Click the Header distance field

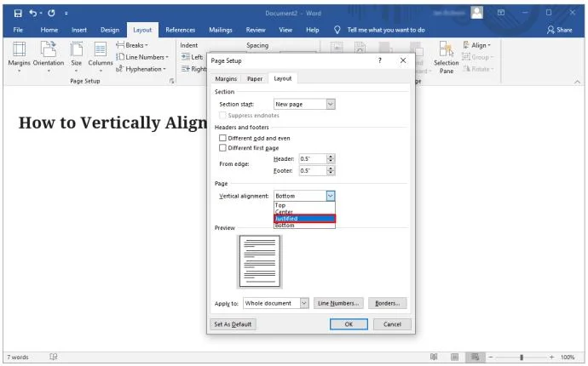tap(313, 158)
